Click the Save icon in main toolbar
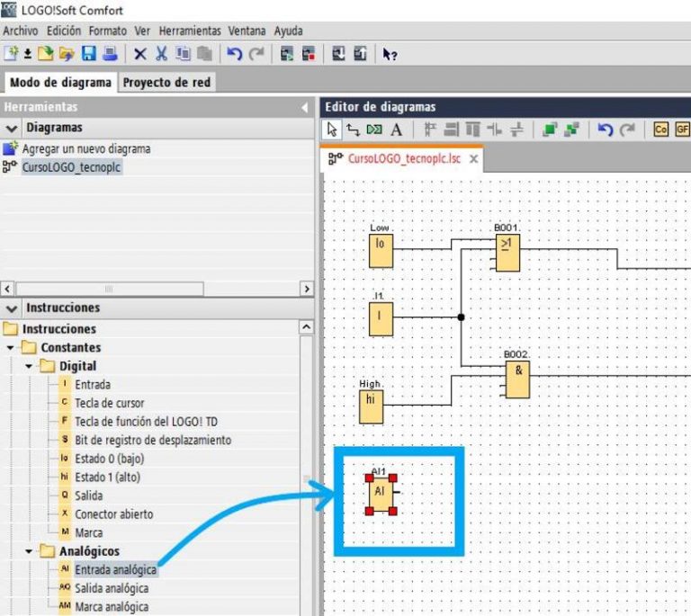This screenshot has width=691, height=616. (x=89, y=54)
